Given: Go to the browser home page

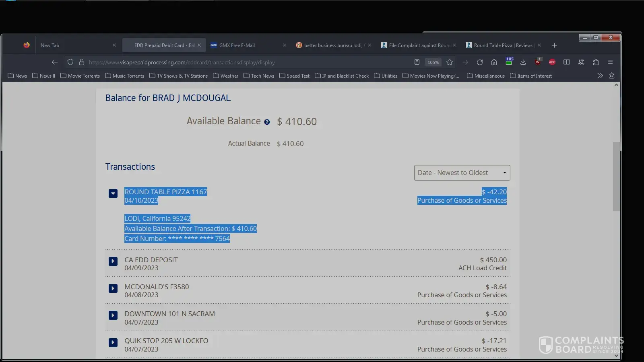Looking at the screenshot, I should click(494, 62).
